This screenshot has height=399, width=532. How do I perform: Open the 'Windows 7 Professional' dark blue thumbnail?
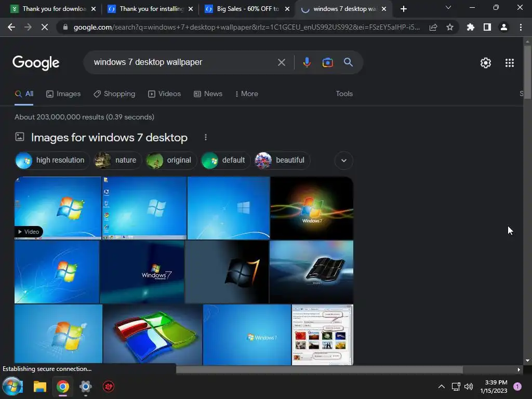click(x=142, y=272)
